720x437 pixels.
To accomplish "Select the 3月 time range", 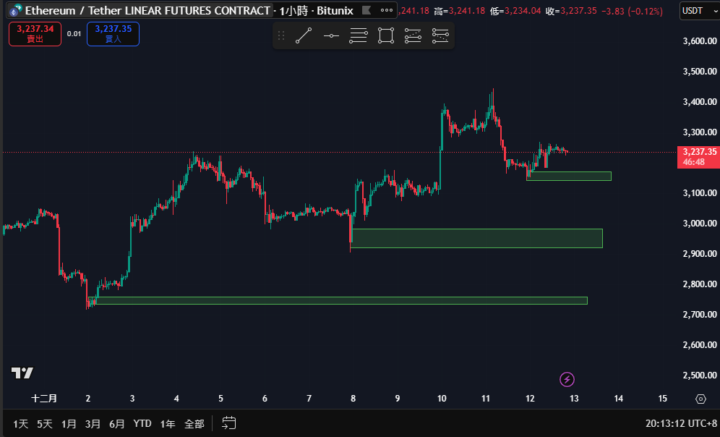I will point(93,424).
